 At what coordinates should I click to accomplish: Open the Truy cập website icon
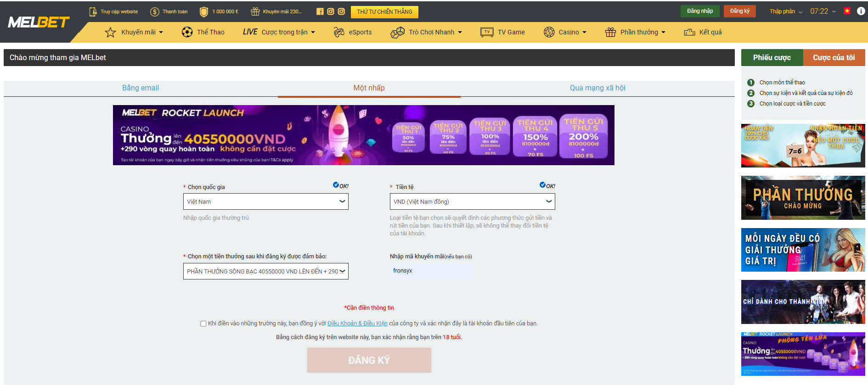(x=93, y=11)
